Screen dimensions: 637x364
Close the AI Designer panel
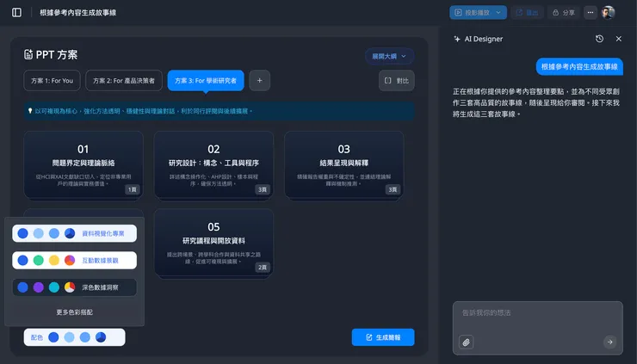tap(619, 39)
